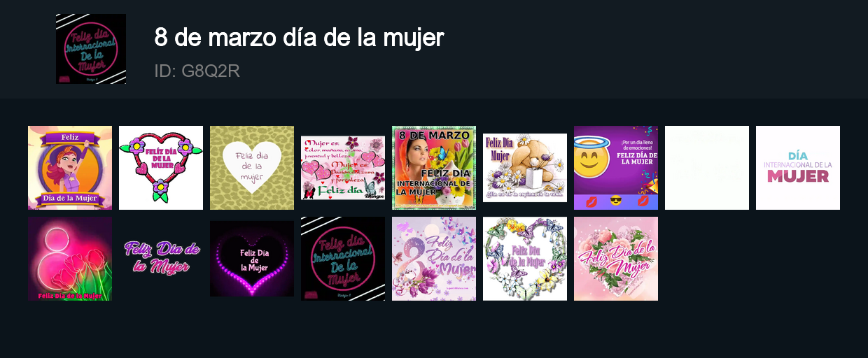
Task: Click the title '8 de marzo día de la mujer'
Action: point(299,37)
